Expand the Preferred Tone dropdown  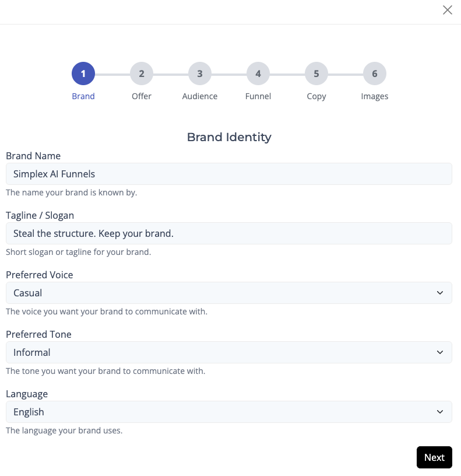pos(228,352)
